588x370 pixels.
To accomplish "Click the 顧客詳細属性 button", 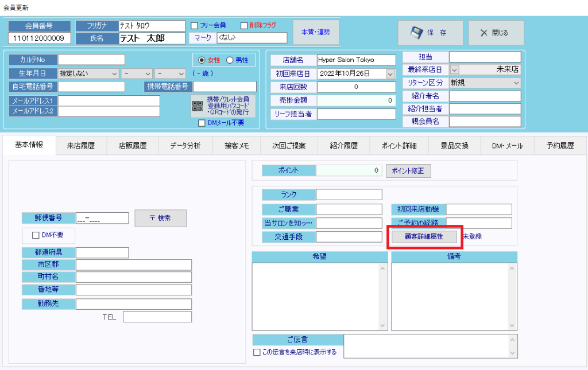I will tap(424, 236).
